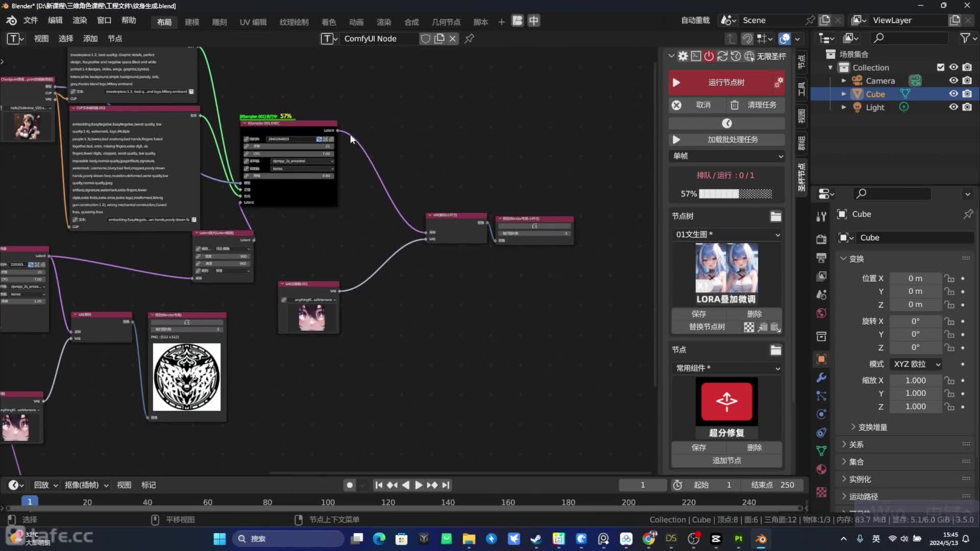This screenshot has width=980, height=551.
Task: Open the Physics properties tab icon
Action: pyautogui.click(x=821, y=414)
